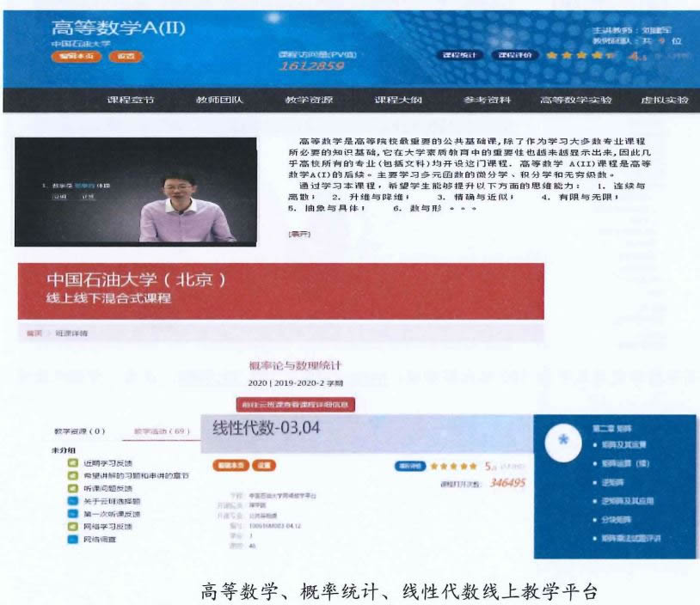Click the green icon beside 网络学习反馈
The width and height of the screenshot is (700, 605).
tap(73, 526)
